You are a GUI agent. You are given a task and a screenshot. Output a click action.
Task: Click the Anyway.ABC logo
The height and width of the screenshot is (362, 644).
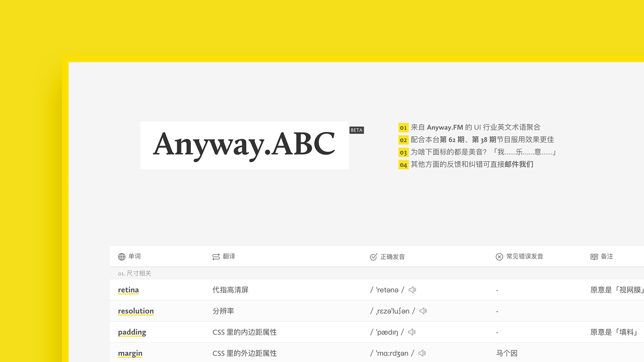tap(244, 145)
